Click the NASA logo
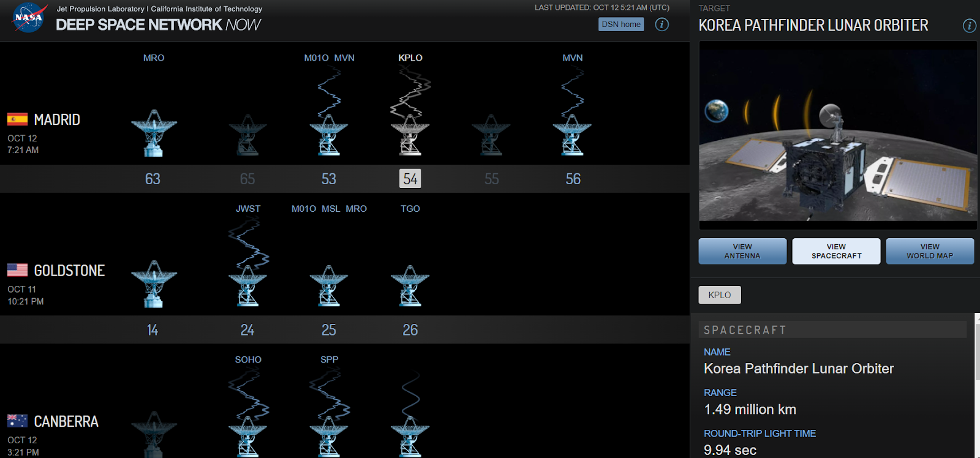Viewport: 980px width, 458px height. (x=29, y=18)
